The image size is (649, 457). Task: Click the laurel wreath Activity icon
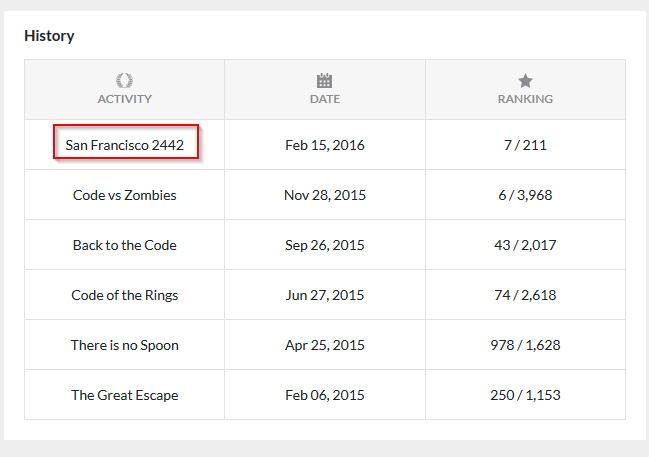pyautogui.click(x=125, y=80)
